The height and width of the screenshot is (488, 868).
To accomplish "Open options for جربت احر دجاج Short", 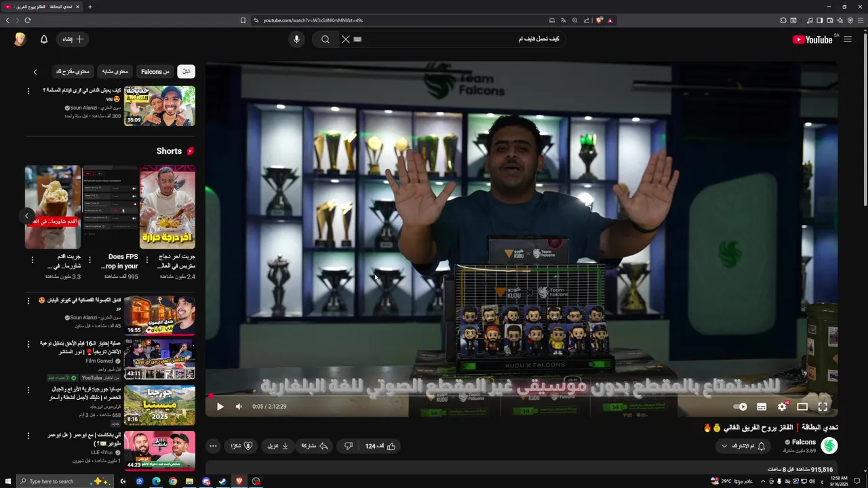I will [x=146, y=260].
